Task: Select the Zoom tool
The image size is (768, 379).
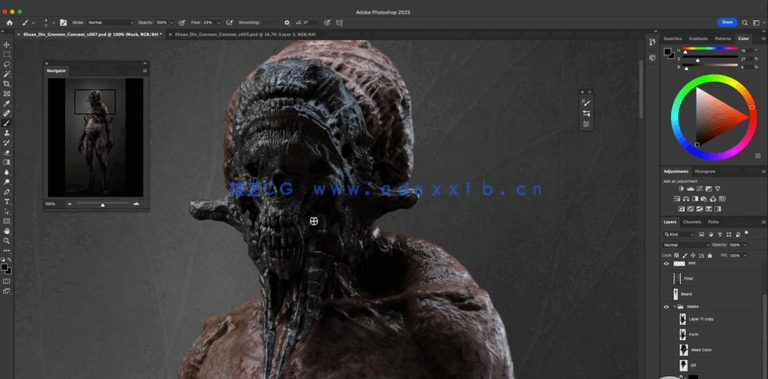Action: click(7, 240)
